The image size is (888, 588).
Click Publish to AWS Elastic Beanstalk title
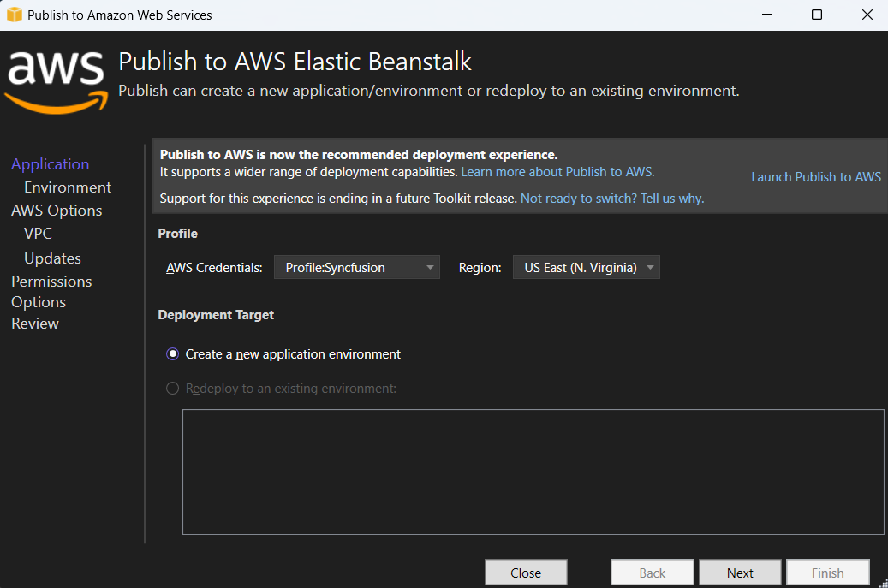tap(295, 62)
